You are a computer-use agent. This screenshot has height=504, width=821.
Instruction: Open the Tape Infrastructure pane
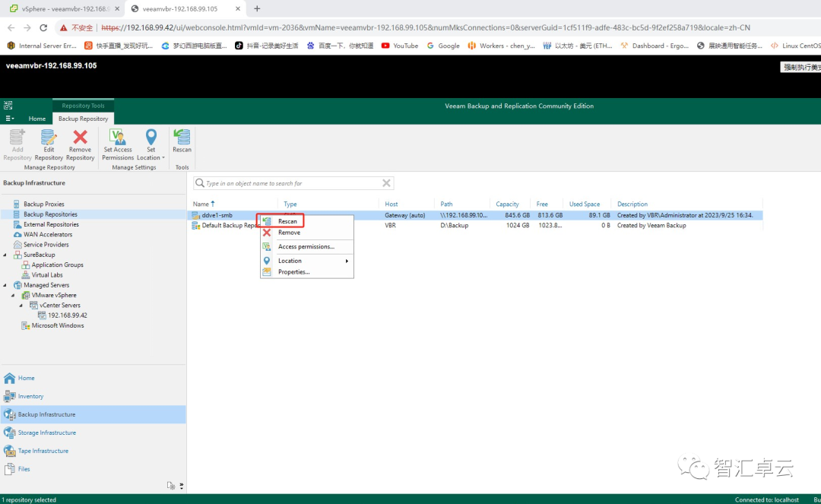click(43, 451)
